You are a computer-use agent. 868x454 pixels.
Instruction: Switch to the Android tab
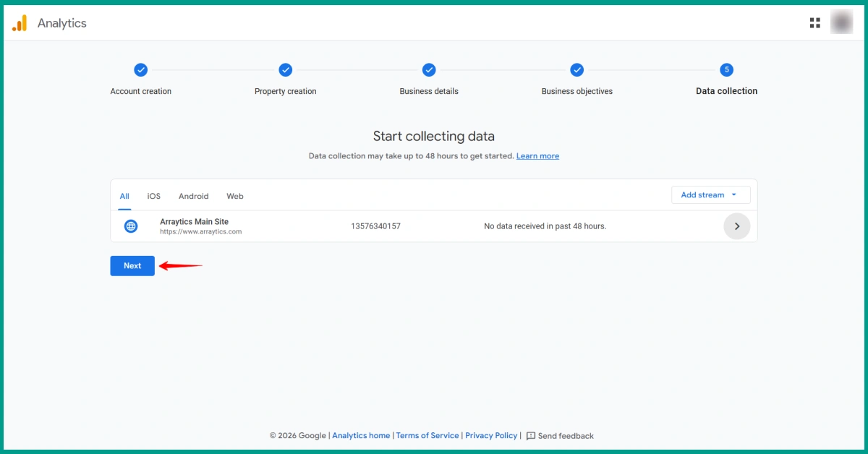tap(193, 196)
